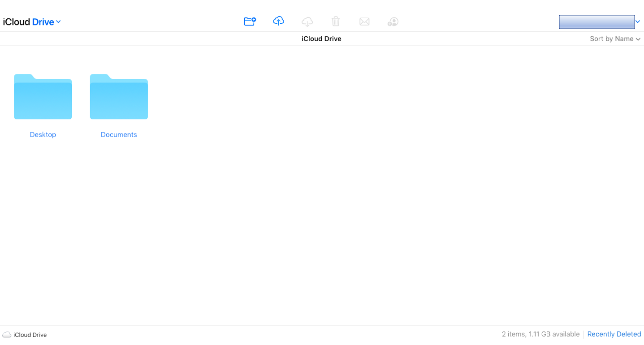Create a new folder using the toolbar icon
The width and height of the screenshot is (644, 345).
pyautogui.click(x=250, y=21)
